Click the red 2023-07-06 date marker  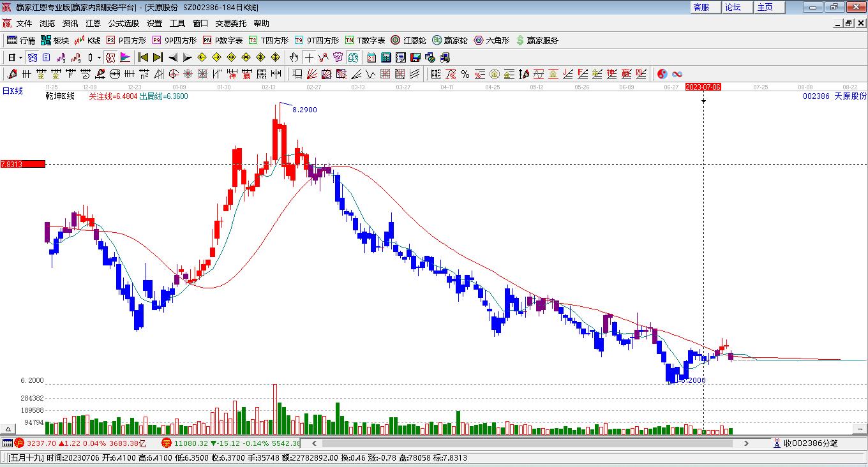tap(703, 87)
